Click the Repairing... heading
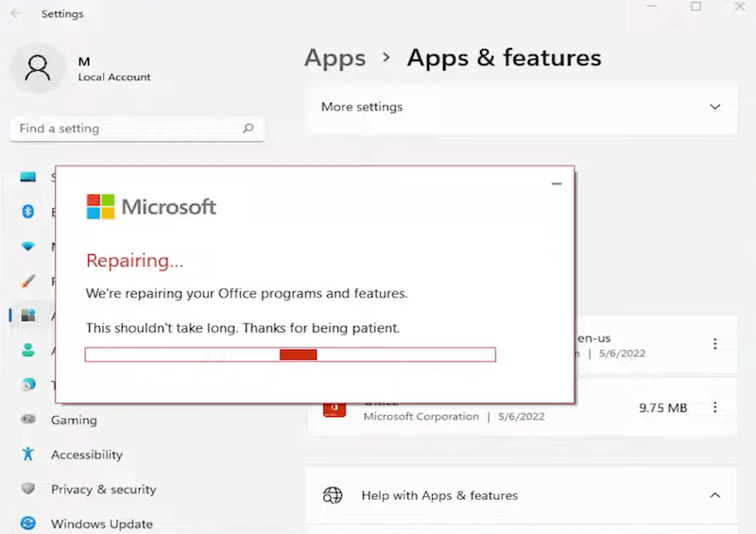 (x=134, y=261)
